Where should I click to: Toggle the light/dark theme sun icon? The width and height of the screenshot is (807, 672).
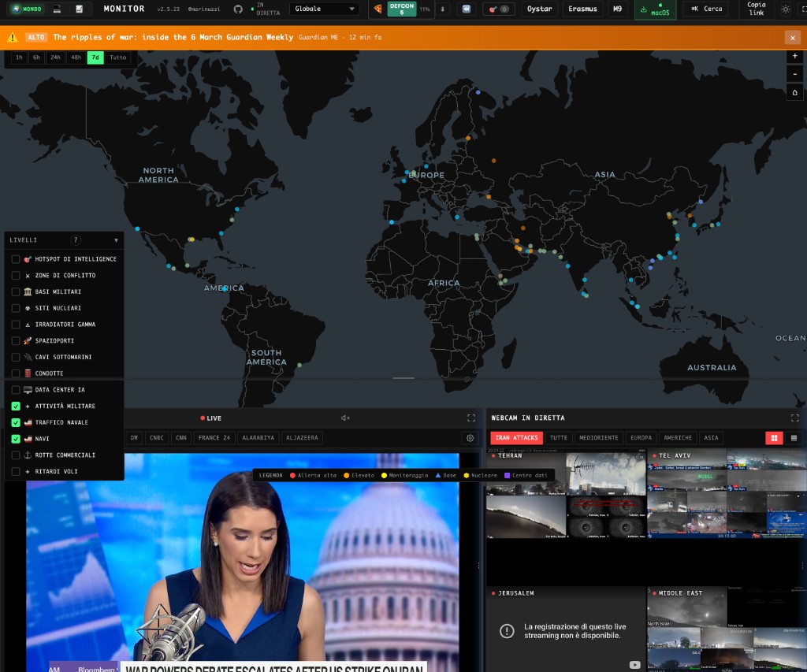tap(785, 9)
